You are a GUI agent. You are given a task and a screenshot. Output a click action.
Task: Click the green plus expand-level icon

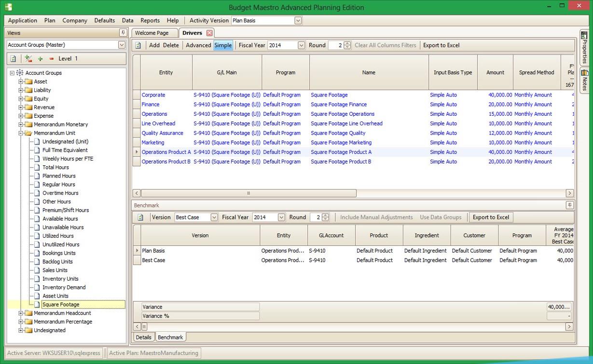point(40,59)
